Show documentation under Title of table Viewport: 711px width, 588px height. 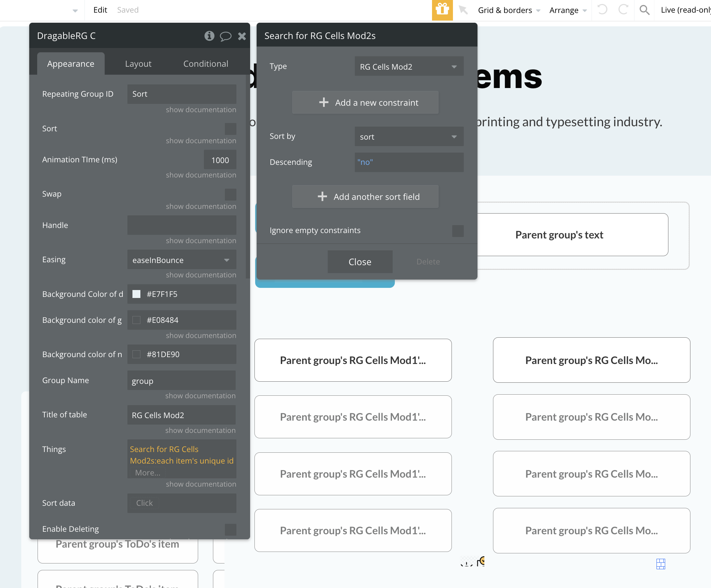point(200,430)
